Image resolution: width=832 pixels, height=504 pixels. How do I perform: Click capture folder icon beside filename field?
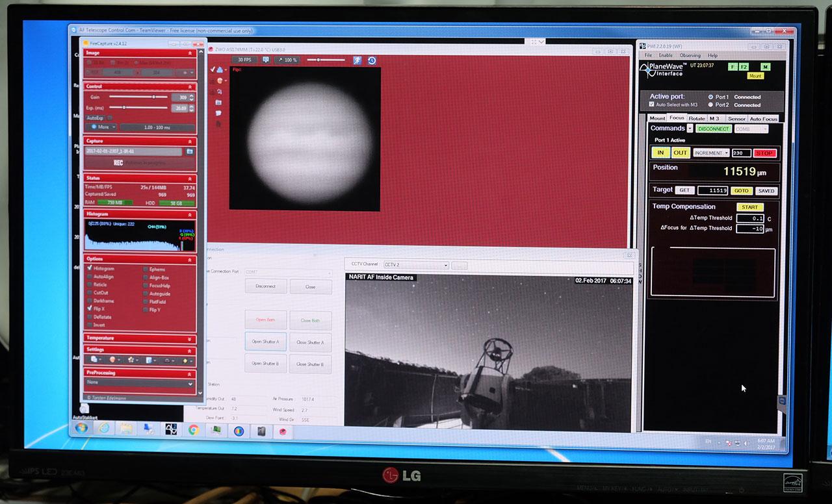[x=190, y=151]
